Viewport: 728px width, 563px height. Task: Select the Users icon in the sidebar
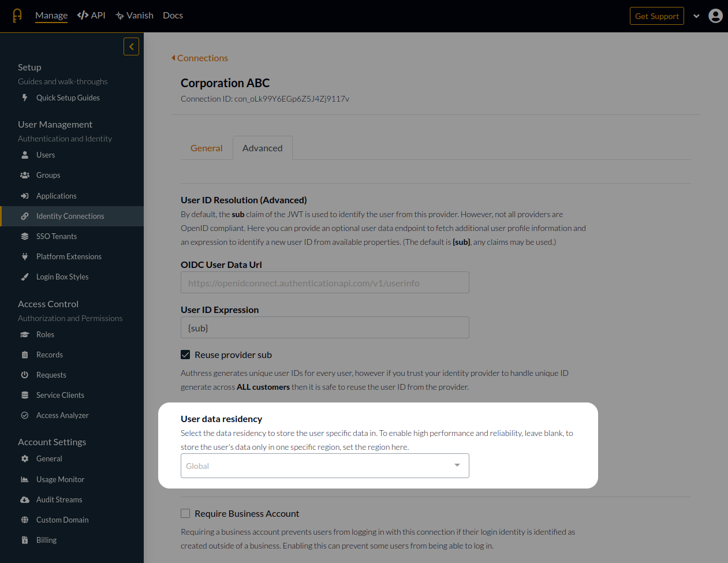[x=25, y=155]
